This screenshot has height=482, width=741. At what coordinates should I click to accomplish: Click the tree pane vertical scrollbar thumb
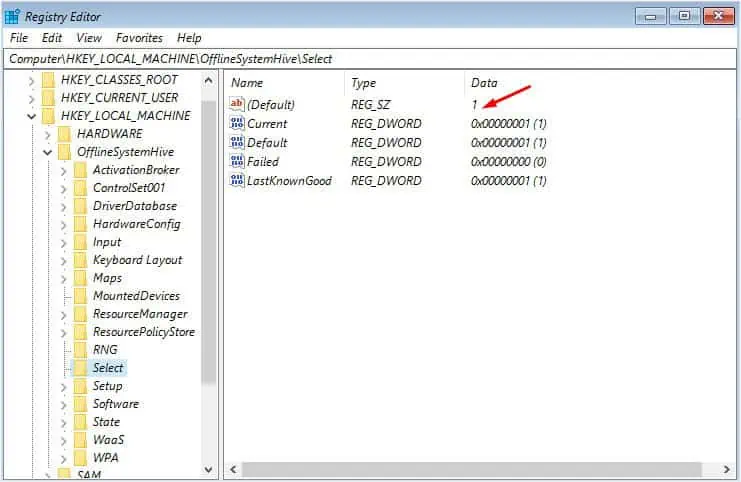pyautogui.click(x=208, y=241)
